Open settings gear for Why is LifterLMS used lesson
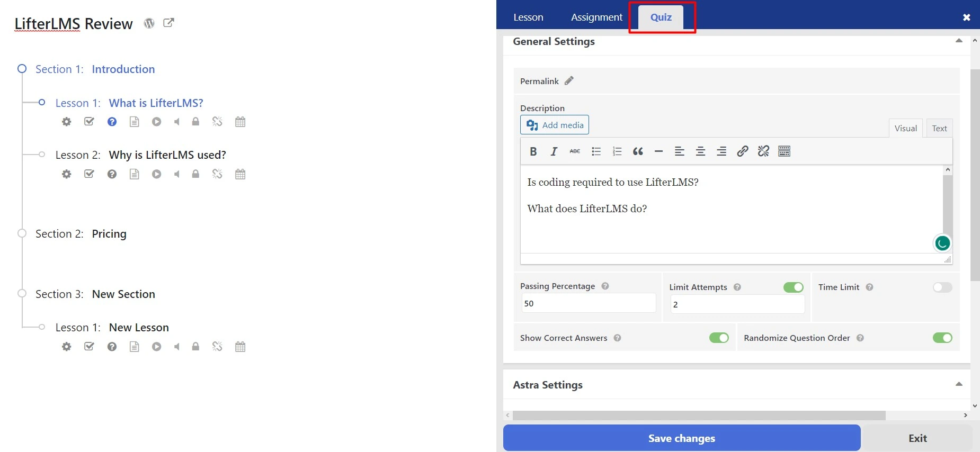980x452 pixels. click(66, 174)
